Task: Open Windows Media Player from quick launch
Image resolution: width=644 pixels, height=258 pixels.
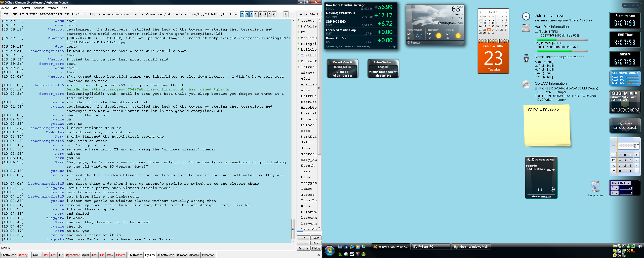Action: point(358,247)
